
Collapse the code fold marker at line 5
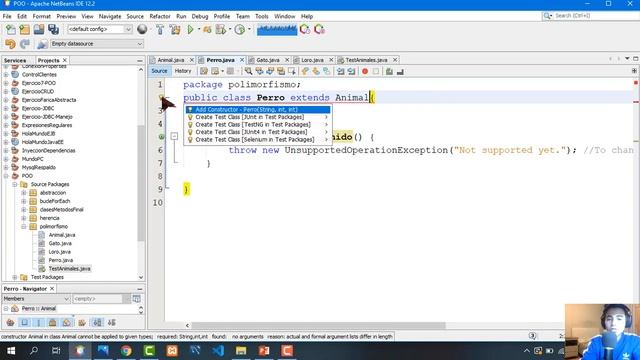(x=174, y=136)
